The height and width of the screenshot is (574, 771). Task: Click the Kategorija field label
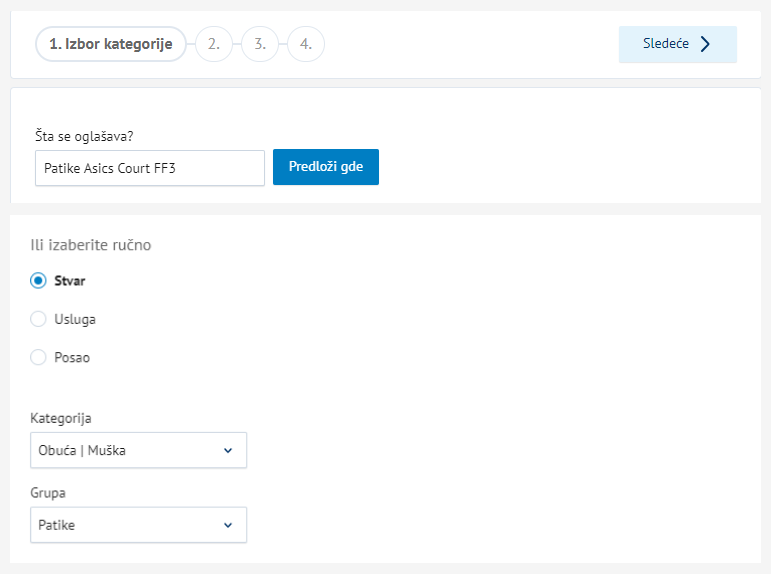coord(61,419)
